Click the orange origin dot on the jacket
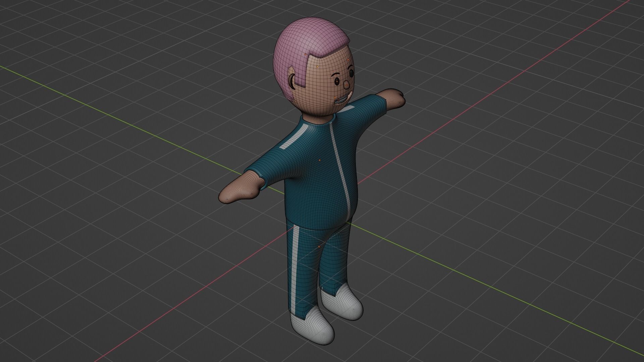The height and width of the screenshot is (362, 644). click(320, 160)
